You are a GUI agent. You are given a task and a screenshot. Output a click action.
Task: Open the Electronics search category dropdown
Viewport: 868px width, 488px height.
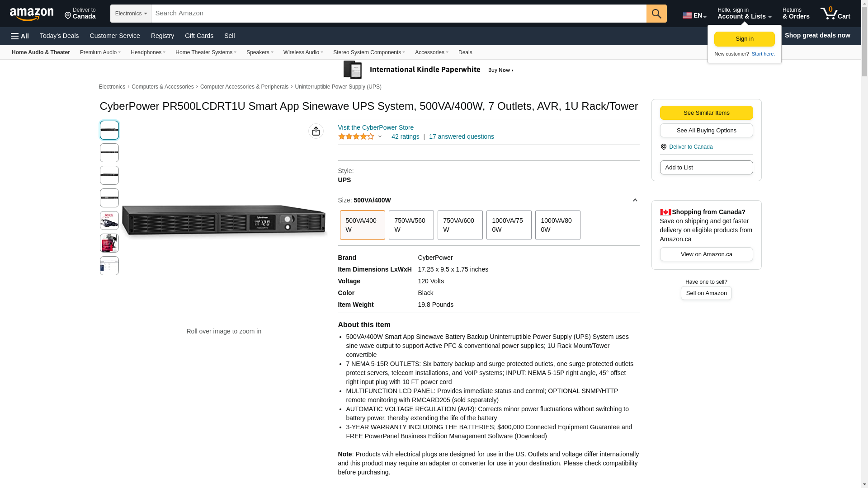coord(131,14)
